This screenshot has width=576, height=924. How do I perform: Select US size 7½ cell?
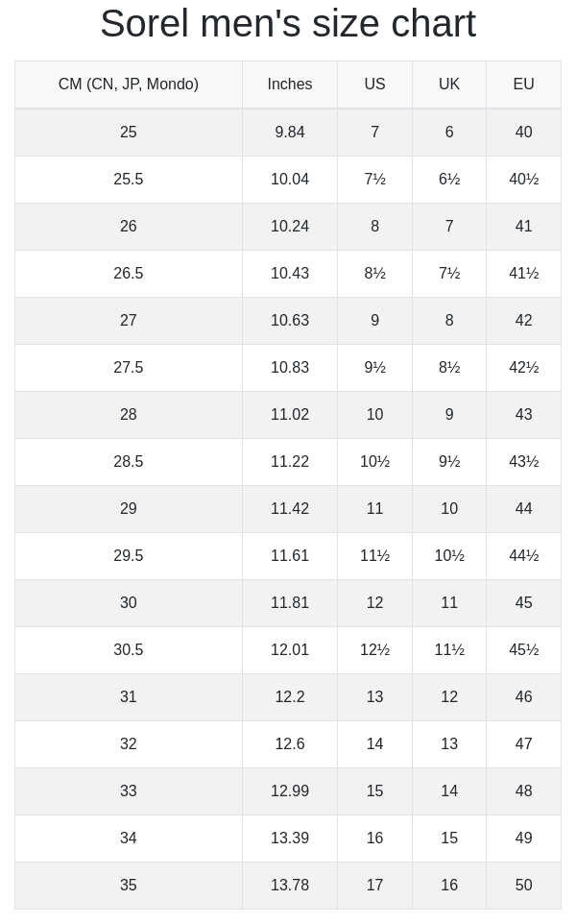[x=374, y=180]
